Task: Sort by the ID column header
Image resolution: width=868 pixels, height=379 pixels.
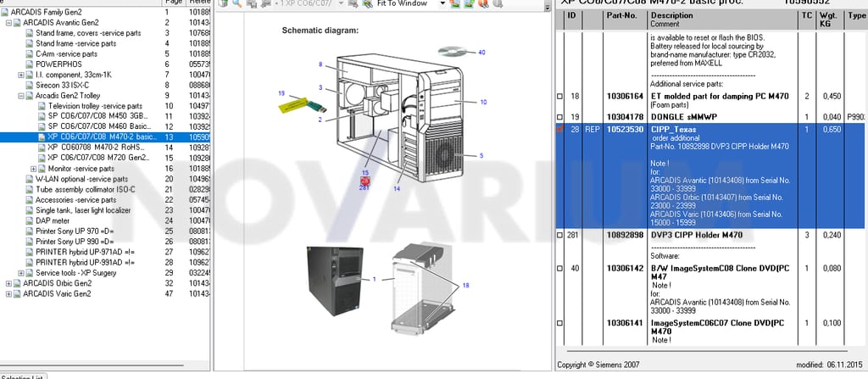Action: [574, 20]
